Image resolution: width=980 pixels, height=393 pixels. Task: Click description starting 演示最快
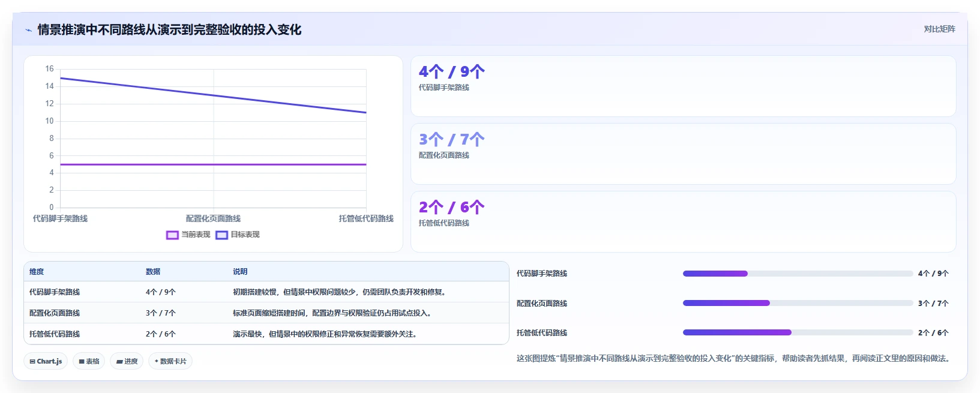coord(325,334)
